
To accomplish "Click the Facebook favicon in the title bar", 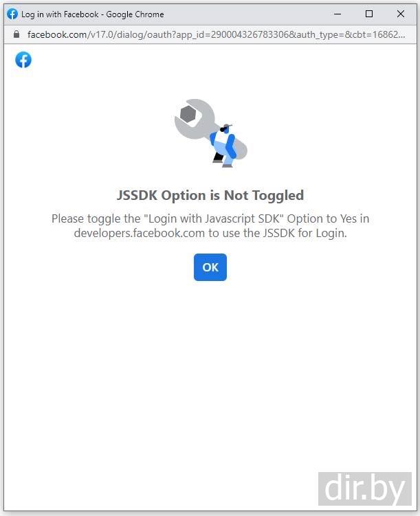I will (12, 14).
